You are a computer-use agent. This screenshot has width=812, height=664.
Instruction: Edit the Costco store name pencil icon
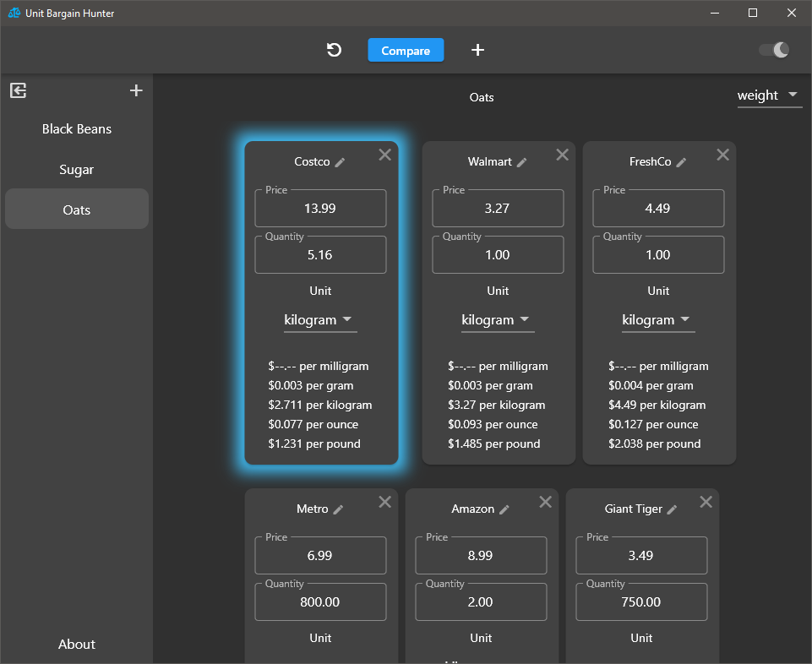pyautogui.click(x=340, y=162)
